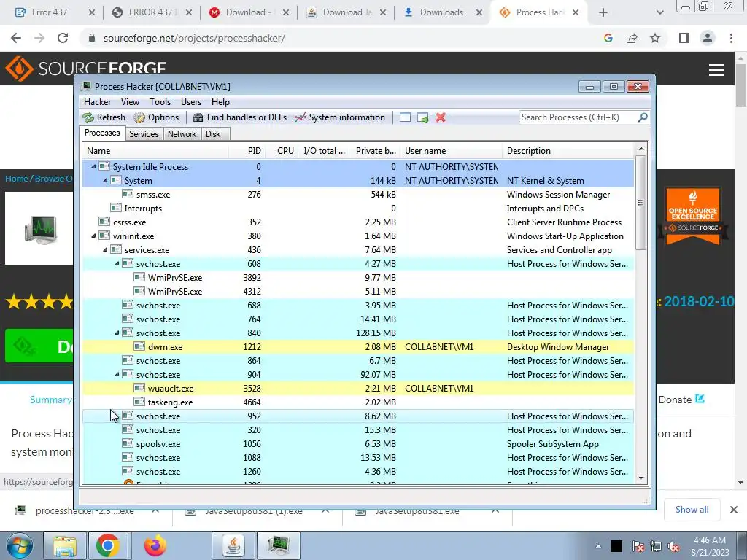
Task: Click the process list scroll down arrow
Action: point(640,478)
